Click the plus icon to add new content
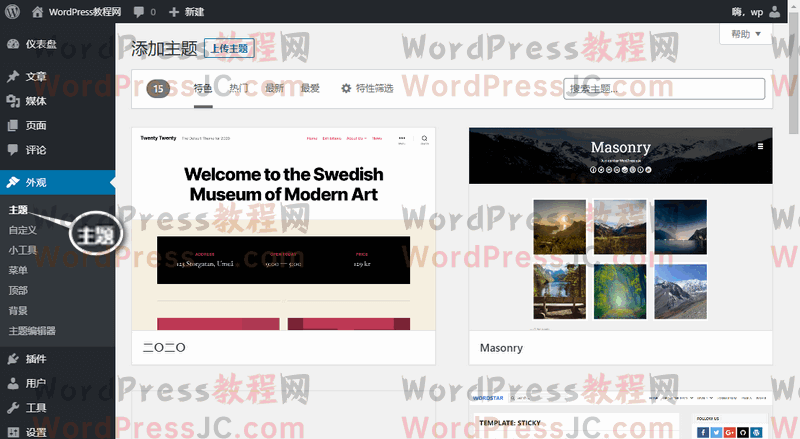The image size is (800, 439). (x=174, y=12)
